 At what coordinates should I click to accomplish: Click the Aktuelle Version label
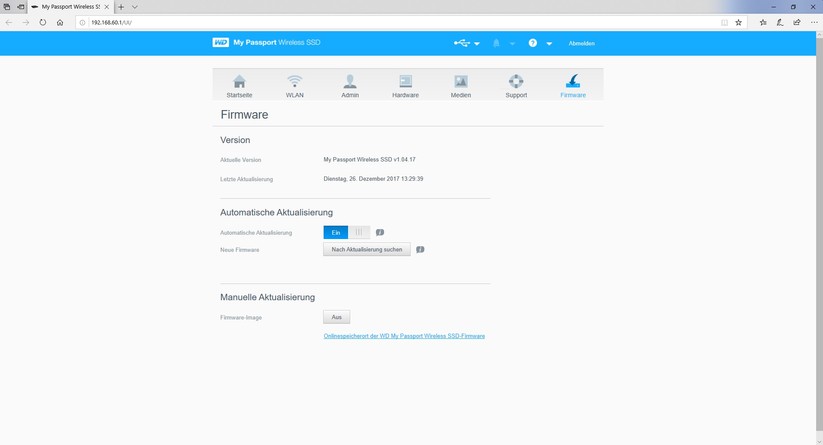(x=240, y=160)
